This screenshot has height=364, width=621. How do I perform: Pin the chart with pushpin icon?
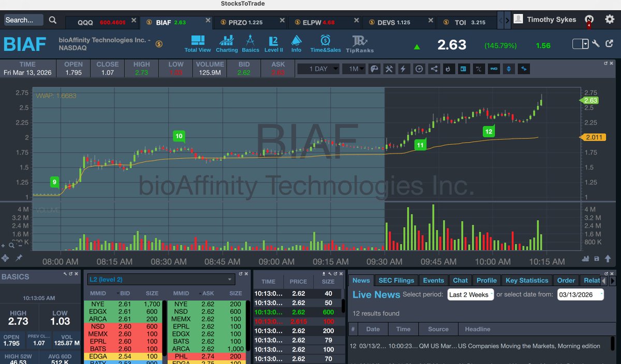[19, 257]
